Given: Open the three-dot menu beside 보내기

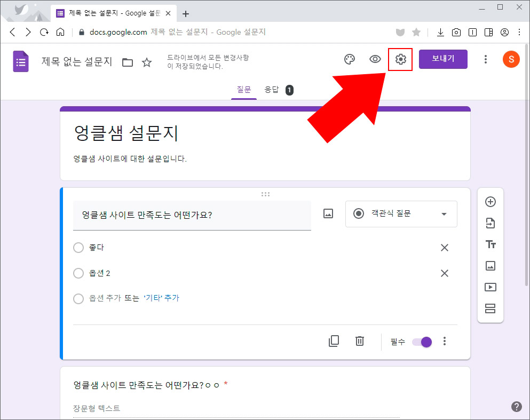Looking at the screenshot, I should click(x=485, y=59).
